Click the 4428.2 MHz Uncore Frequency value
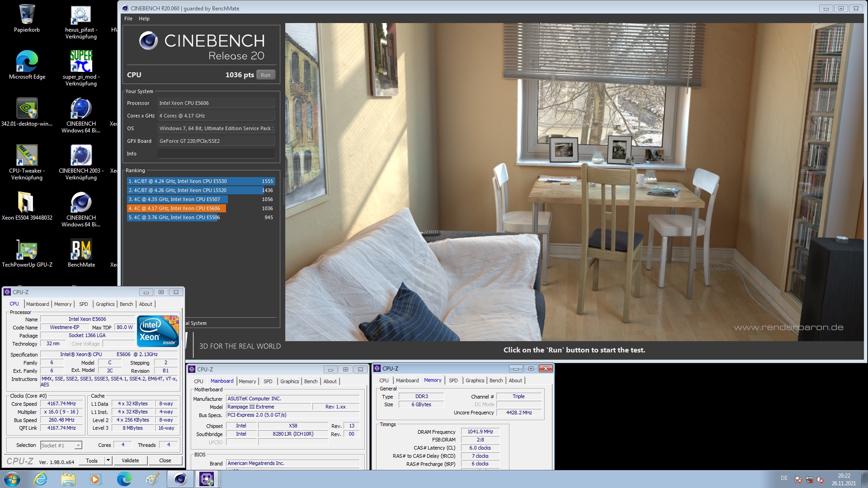 (x=519, y=413)
